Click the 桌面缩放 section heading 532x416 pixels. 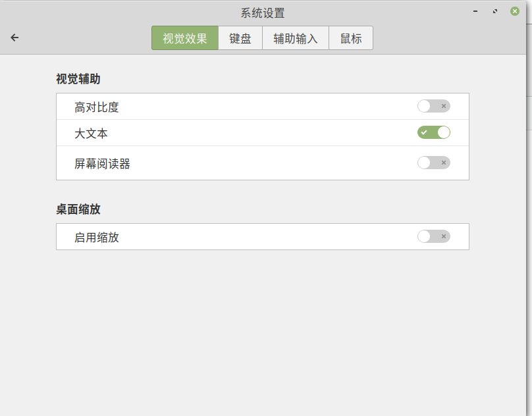(x=78, y=209)
